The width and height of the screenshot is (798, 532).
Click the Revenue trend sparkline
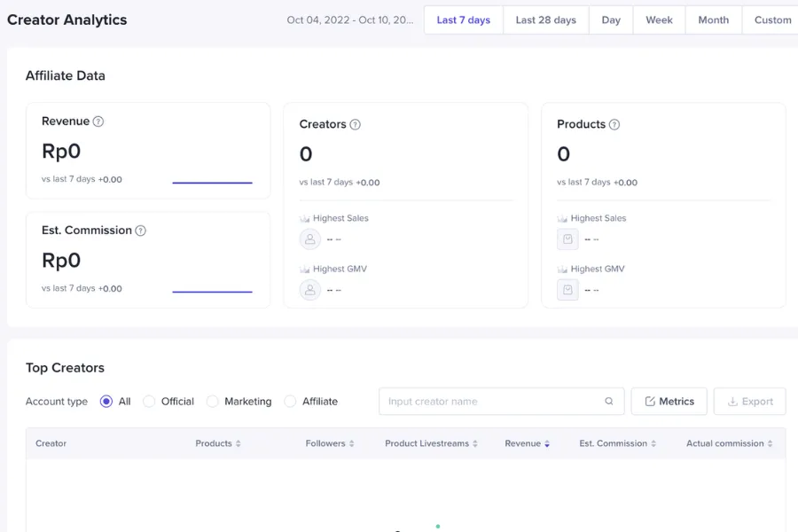(x=212, y=183)
